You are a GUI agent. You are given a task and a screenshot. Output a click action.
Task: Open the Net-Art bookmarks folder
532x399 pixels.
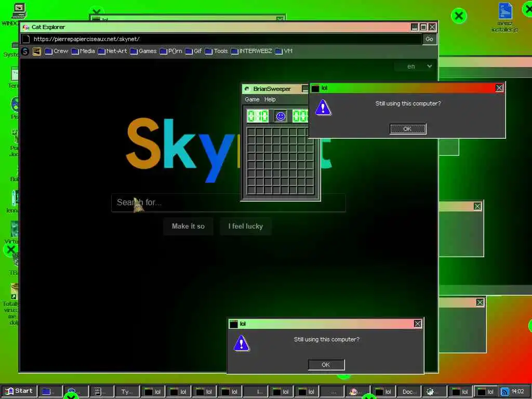pos(112,51)
